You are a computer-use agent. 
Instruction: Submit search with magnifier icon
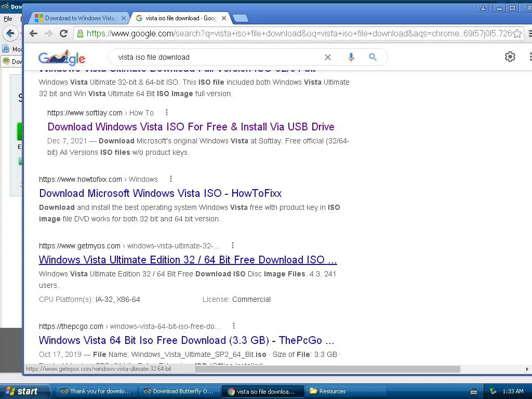point(373,57)
